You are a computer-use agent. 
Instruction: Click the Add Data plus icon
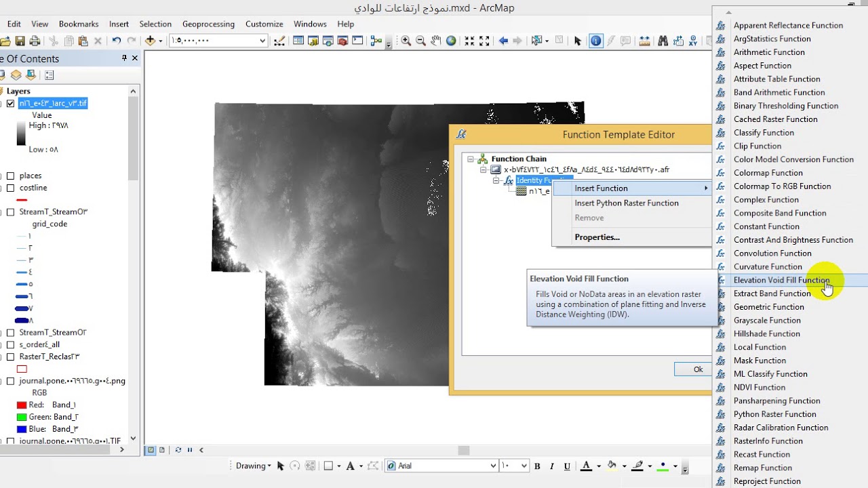150,41
